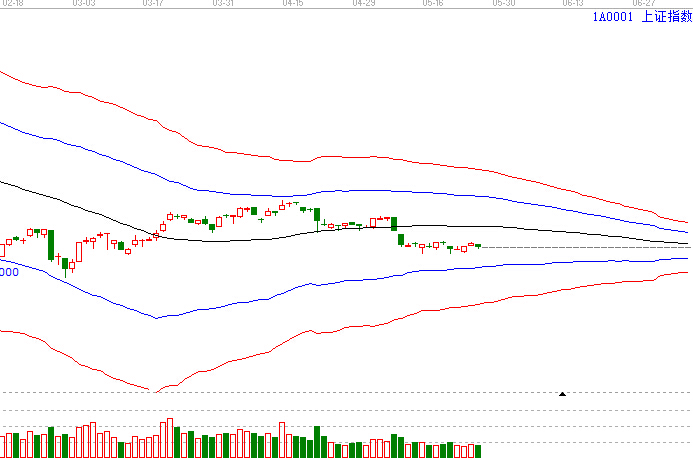Click the lowest trough of the bottom red band
The height and width of the screenshot is (458, 693).
tap(151, 389)
